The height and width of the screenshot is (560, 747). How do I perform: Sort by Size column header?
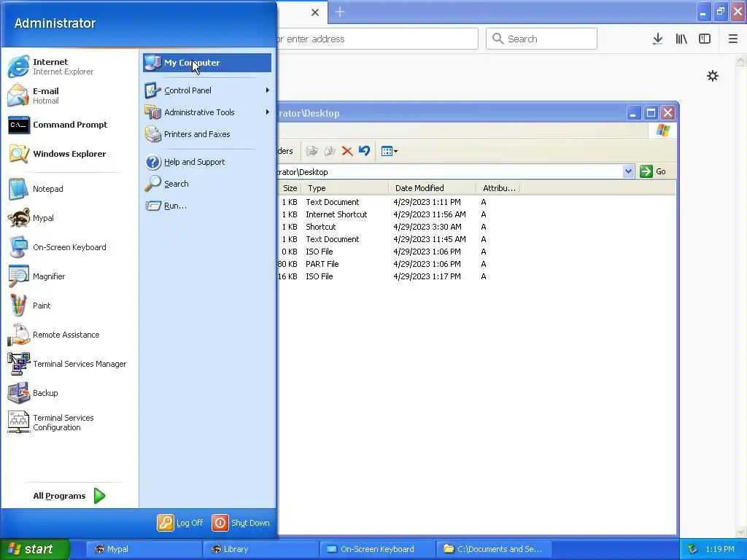[x=289, y=188]
